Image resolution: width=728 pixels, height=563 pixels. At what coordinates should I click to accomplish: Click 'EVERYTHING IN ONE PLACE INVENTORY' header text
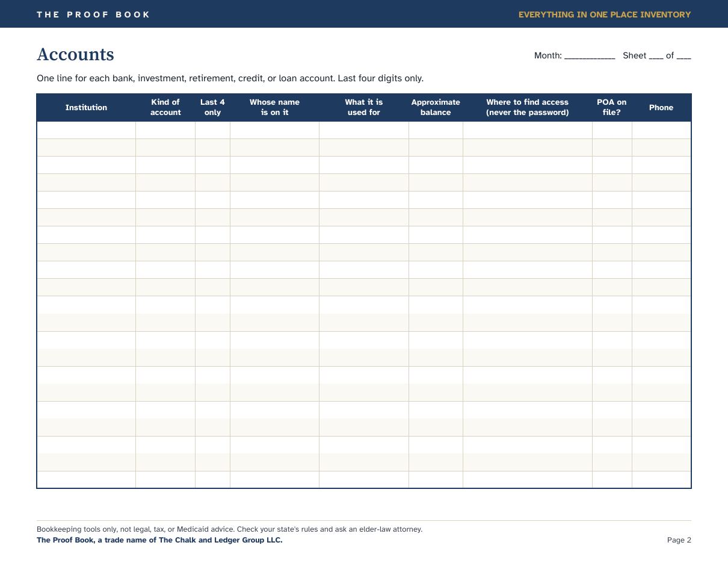(605, 14)
